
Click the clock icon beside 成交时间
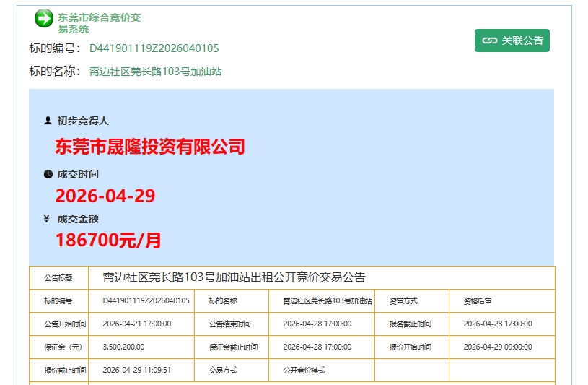48,174
